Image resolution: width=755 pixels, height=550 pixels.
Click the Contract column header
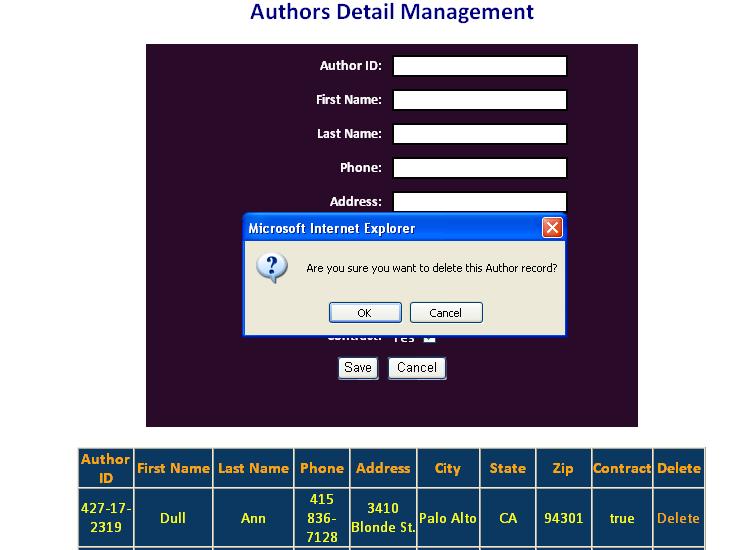tap(622, 468)
